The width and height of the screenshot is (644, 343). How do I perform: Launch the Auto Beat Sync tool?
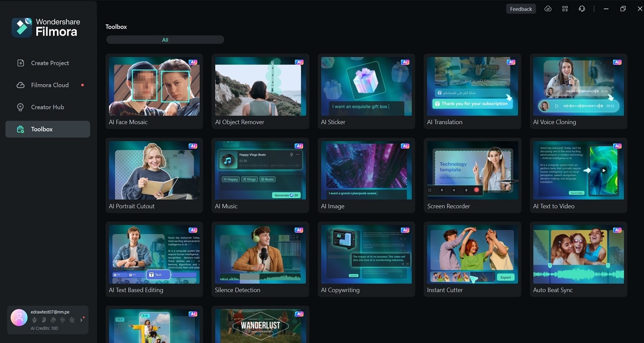(579, 259)
